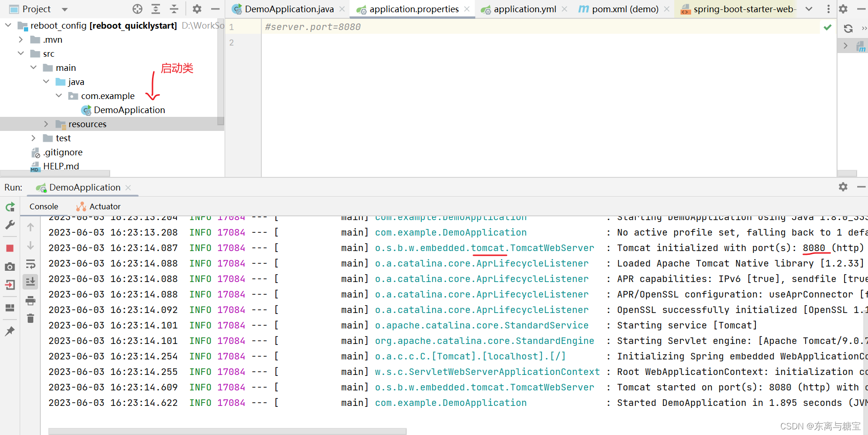Stop the running DemoApplication

point(10,248)
